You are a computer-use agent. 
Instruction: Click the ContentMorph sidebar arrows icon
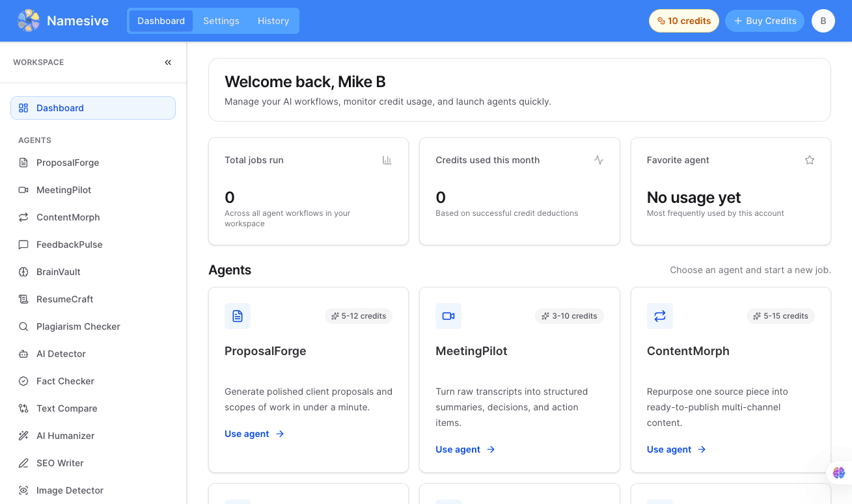pyautogui.click(x=23, y=217)
